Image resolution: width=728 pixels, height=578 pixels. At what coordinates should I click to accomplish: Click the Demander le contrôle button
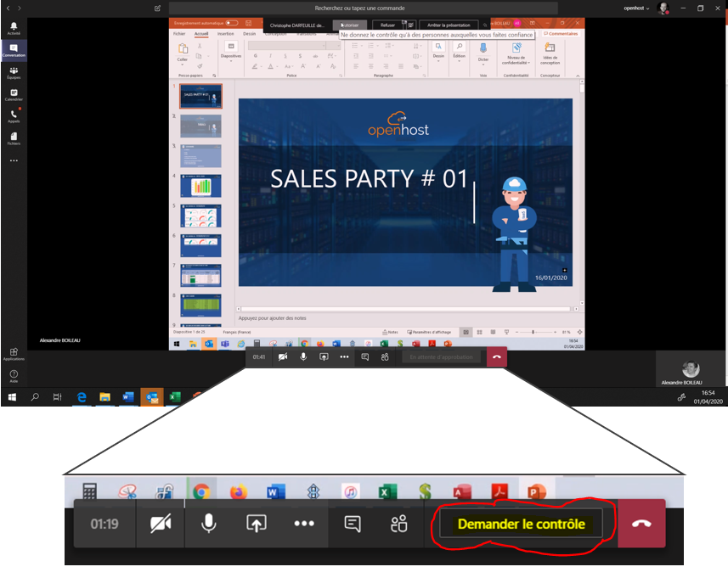click(521, 524)
